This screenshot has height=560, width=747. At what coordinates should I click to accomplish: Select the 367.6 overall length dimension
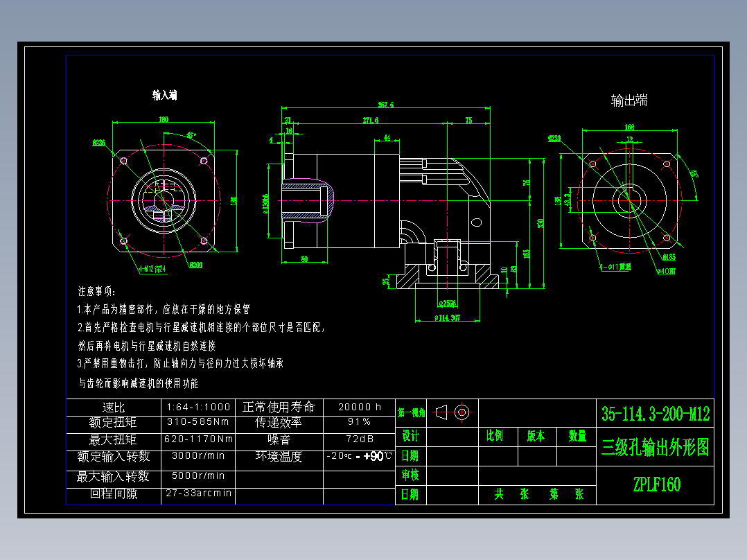pyautogui.click(x=385, y=105)
